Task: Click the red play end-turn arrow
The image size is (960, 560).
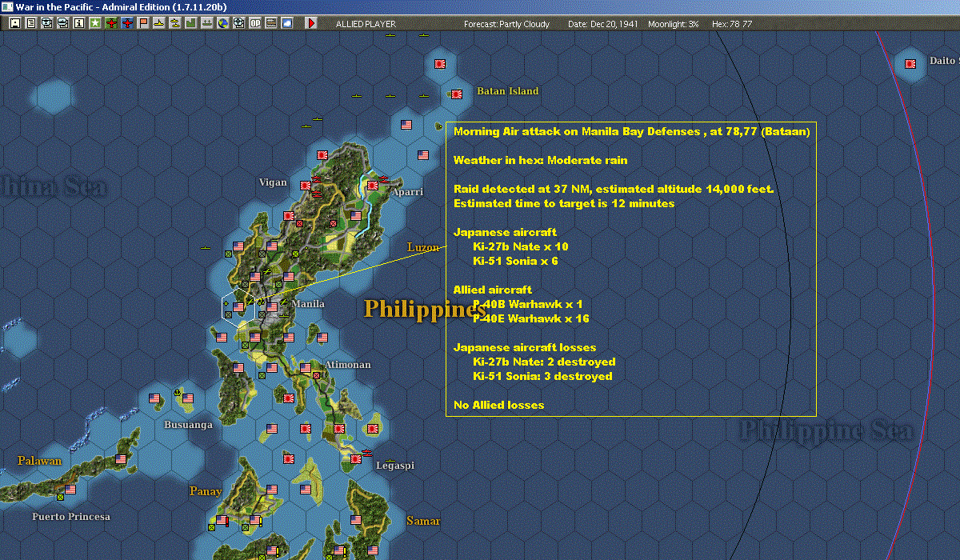Action: pyautogui.click(x=311, y=23)
